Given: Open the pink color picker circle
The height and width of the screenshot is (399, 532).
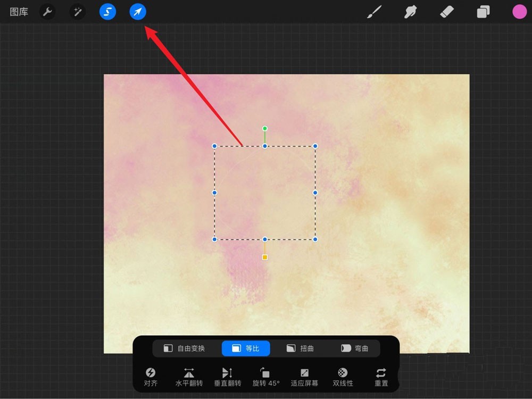Looking at the screenshot, I should [519, 12].
